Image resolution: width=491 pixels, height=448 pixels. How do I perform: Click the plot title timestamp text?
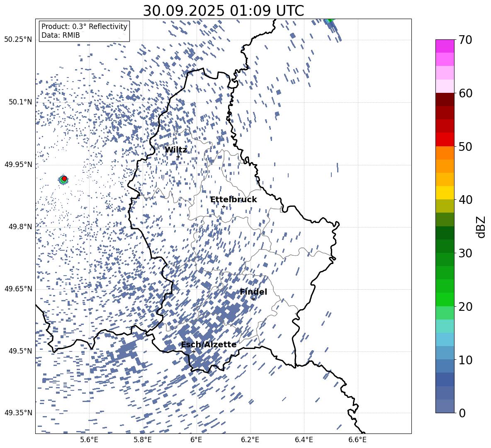point(223,11)
